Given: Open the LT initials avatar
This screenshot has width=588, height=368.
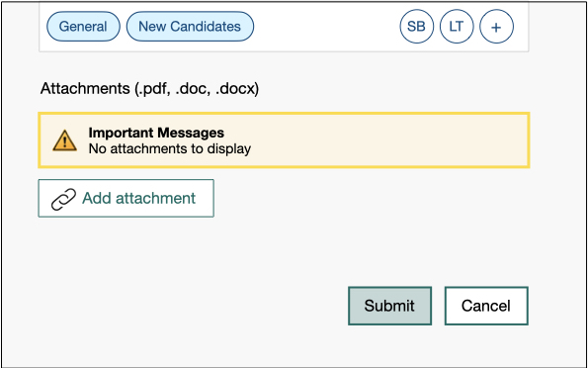Looking at the screenshot, I should point(457,27).
